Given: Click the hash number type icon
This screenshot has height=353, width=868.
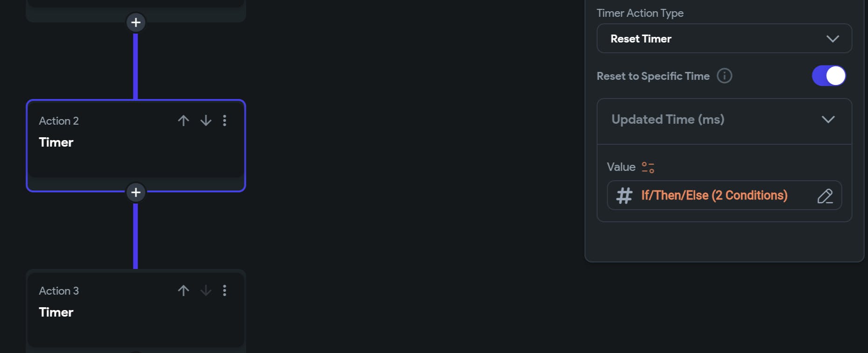Looking at the screenshot, I should (x=624, y=196).
